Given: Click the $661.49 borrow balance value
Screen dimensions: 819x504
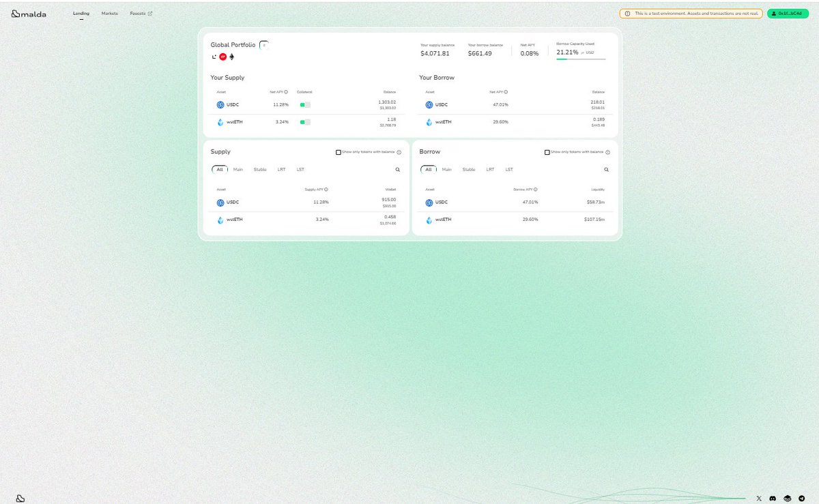Looking at the screenshot, I should pos(480,53).
